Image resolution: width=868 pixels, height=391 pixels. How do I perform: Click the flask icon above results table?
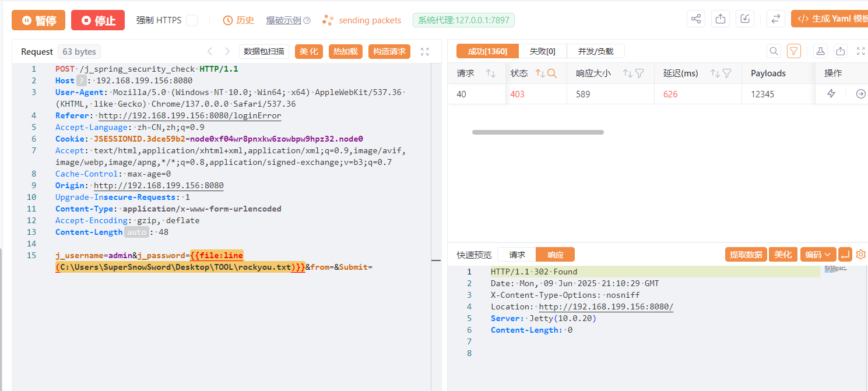click(821, 51)
